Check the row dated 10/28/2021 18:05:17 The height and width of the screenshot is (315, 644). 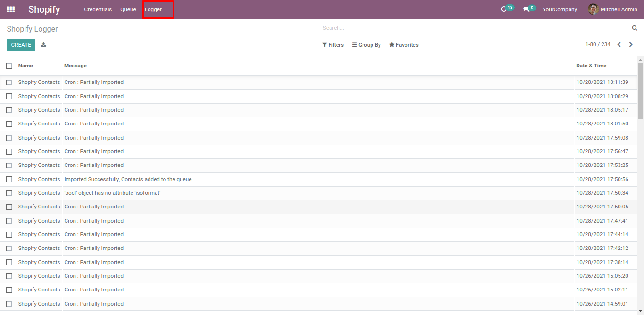point(9,110)
